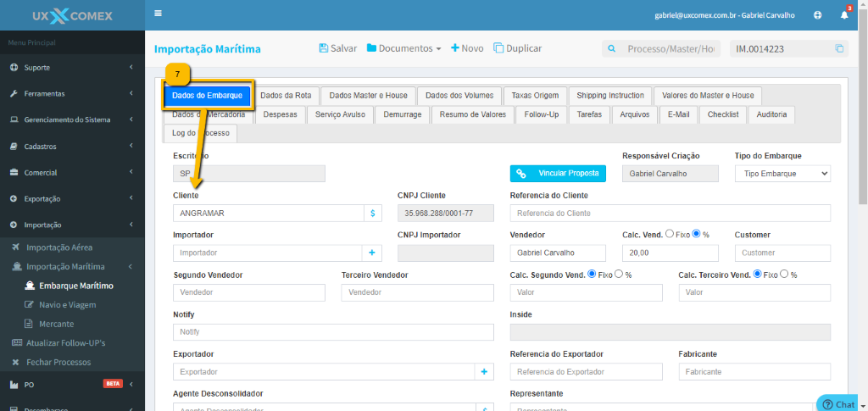Open the Follow-Up tab
The height and width of the screenshot is (411, 868).
pyautogui.click(x=542, y=114)
